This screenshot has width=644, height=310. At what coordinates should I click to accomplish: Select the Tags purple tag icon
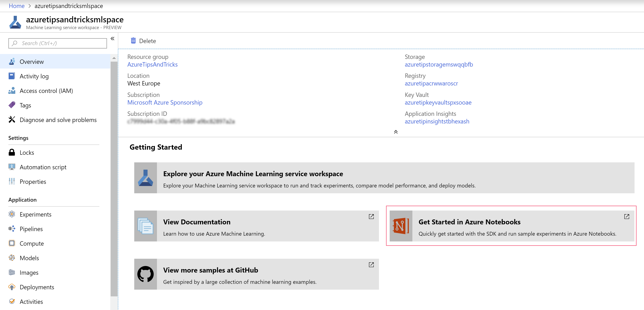click(x=12, y=105)
